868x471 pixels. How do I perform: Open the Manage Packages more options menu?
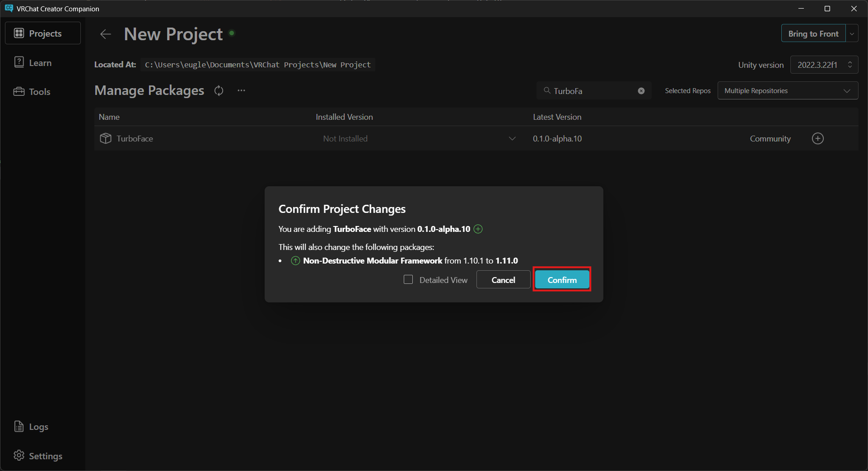[x=242, y=90]
